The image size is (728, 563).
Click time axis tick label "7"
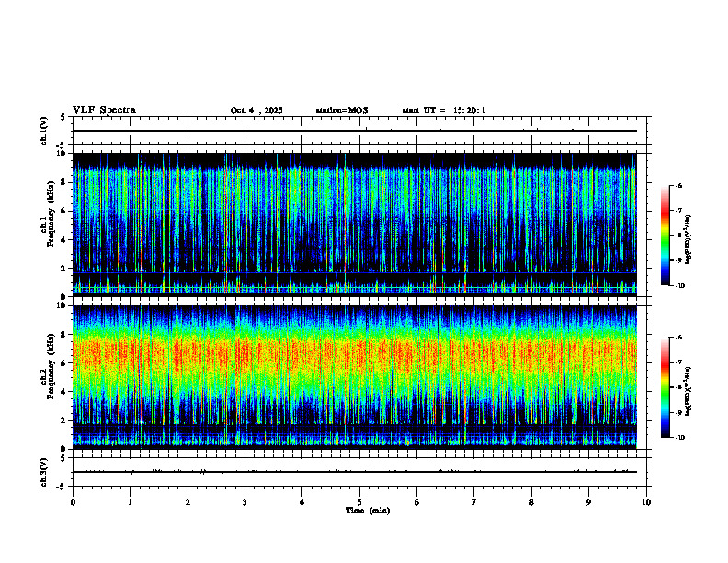(474, 502)
